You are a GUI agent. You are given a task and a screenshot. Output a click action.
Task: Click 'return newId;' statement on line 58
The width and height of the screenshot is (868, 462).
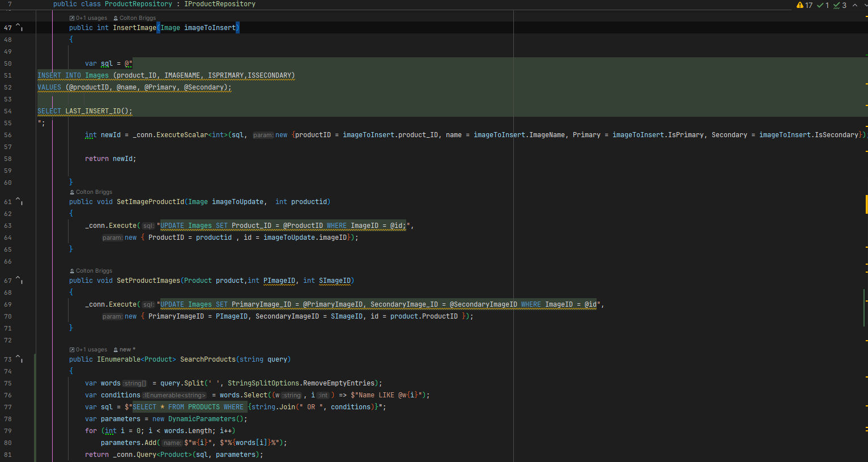(110, 159)
